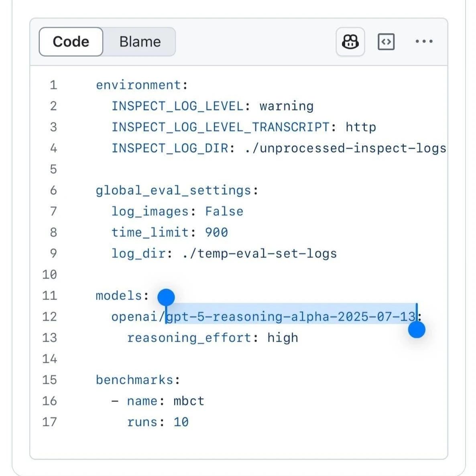Select line number 6
476x476 pixels.
point(53,190)
